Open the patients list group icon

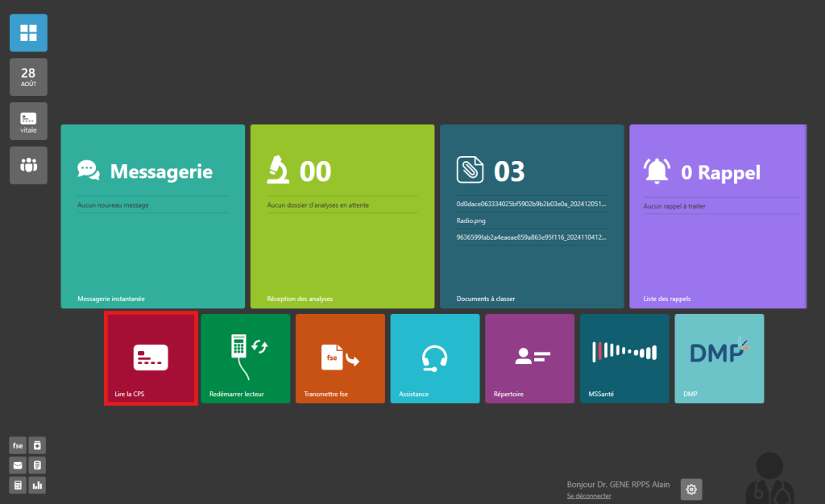tap(27, 165)
